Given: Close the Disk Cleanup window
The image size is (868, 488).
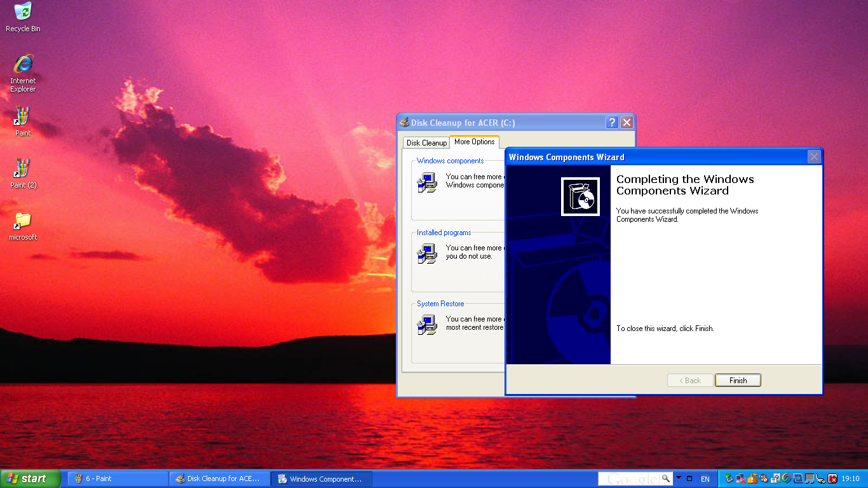Looking at the screenshot, I should tap(627, 123).
